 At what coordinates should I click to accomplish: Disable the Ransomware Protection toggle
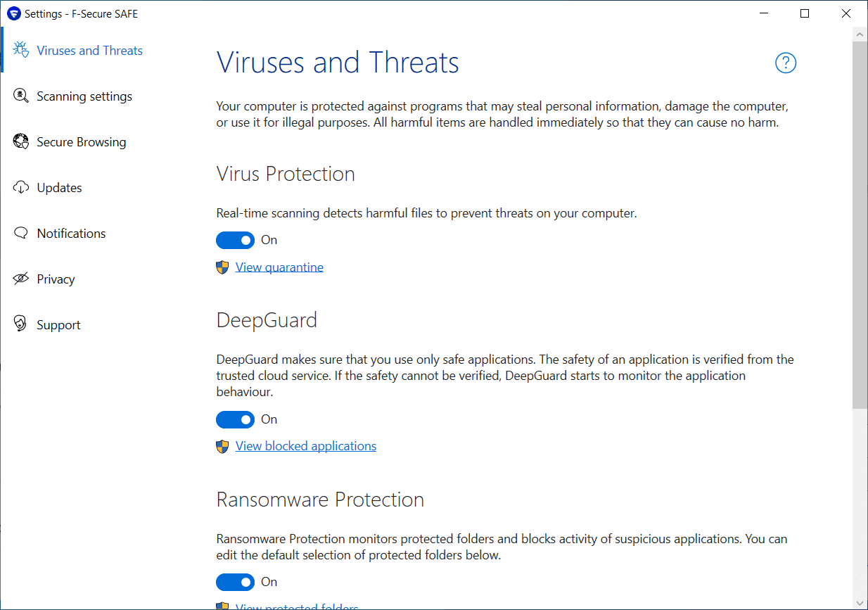[x=235, y=582]
